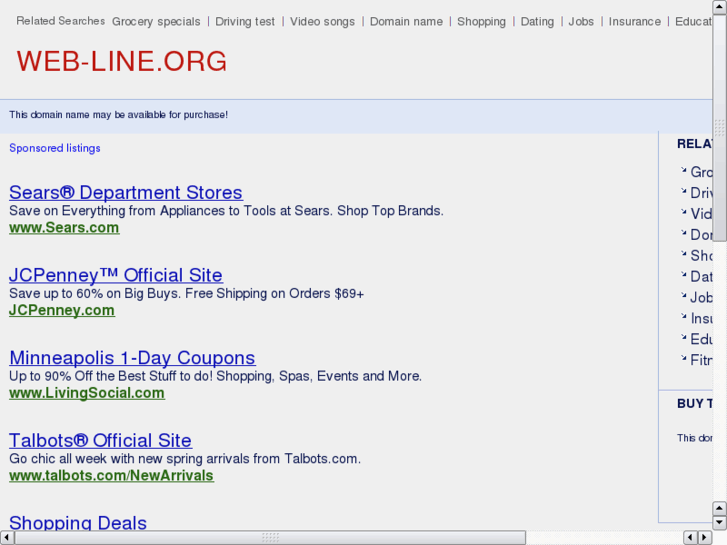
Task: Click the sidebar arrow icon beside Driv
Action: [683, 191]
